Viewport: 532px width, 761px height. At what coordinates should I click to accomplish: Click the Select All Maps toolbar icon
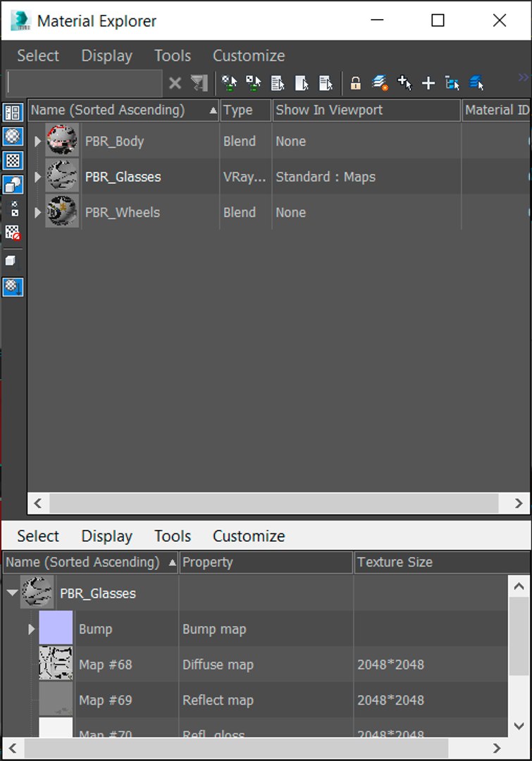pos(254,83)
